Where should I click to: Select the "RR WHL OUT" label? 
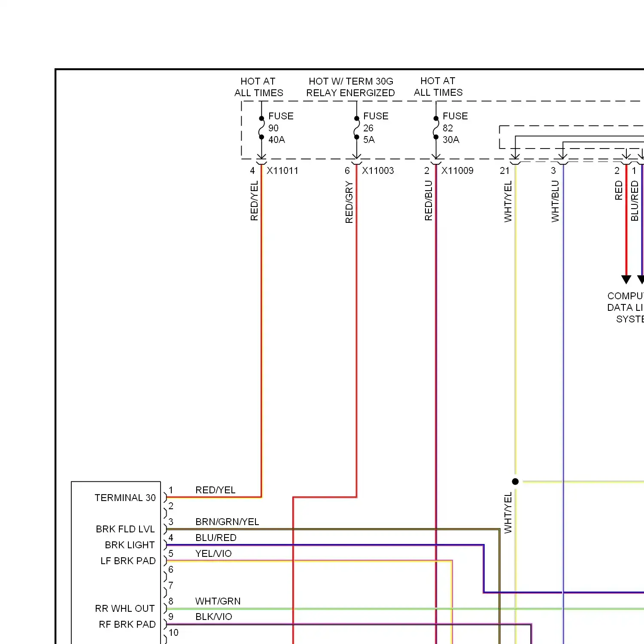coord(125,608)
